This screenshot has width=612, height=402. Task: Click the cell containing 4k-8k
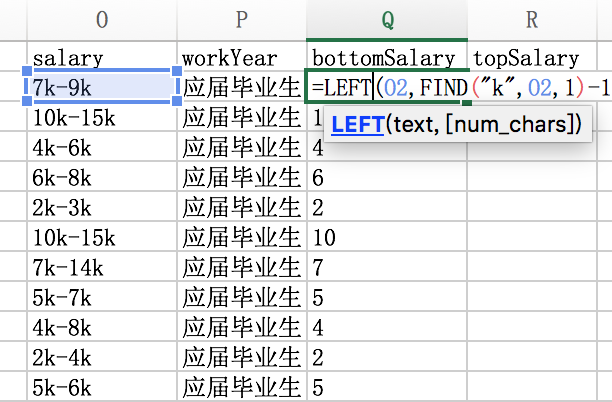coord(102,327)
